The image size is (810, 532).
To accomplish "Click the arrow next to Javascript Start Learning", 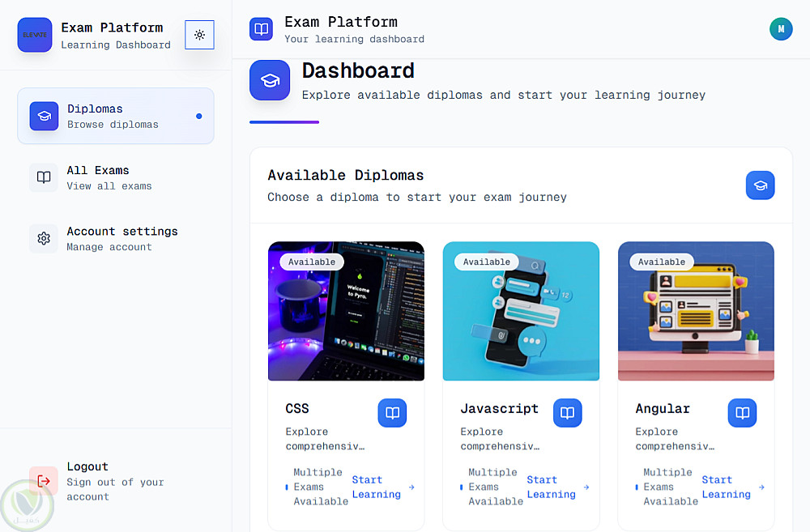I will click(586, 487).
